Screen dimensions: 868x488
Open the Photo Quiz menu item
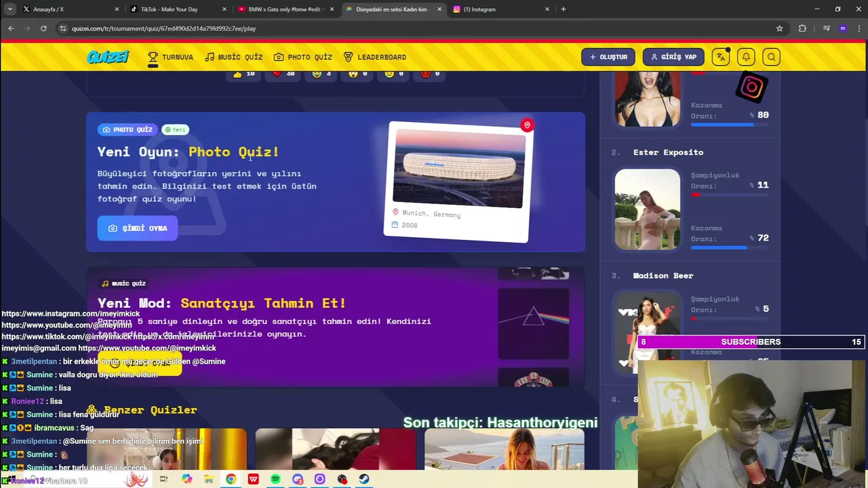click(x=303, y=57)
